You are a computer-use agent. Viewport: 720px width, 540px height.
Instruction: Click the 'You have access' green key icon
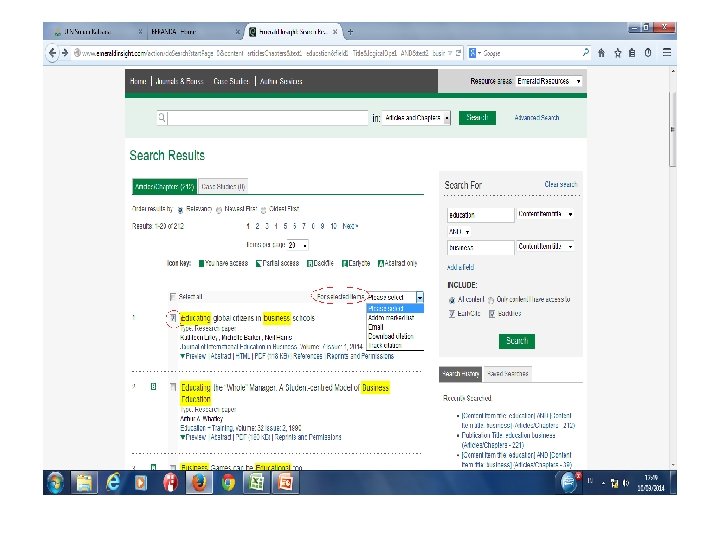[201, 263]
